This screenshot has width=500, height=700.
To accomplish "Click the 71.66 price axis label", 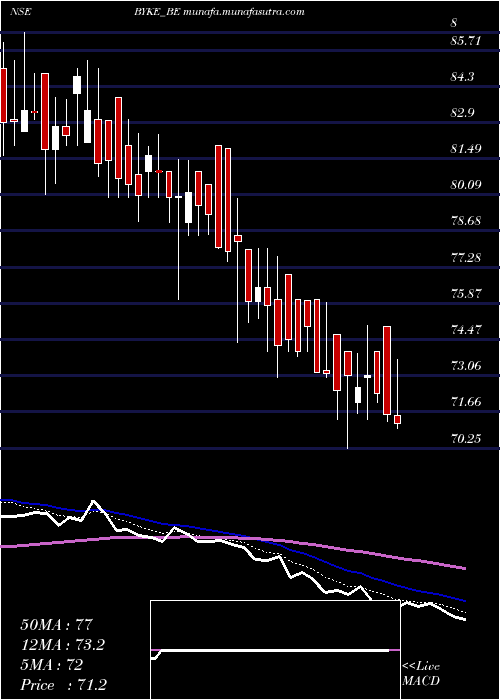I will click(466, 402).
